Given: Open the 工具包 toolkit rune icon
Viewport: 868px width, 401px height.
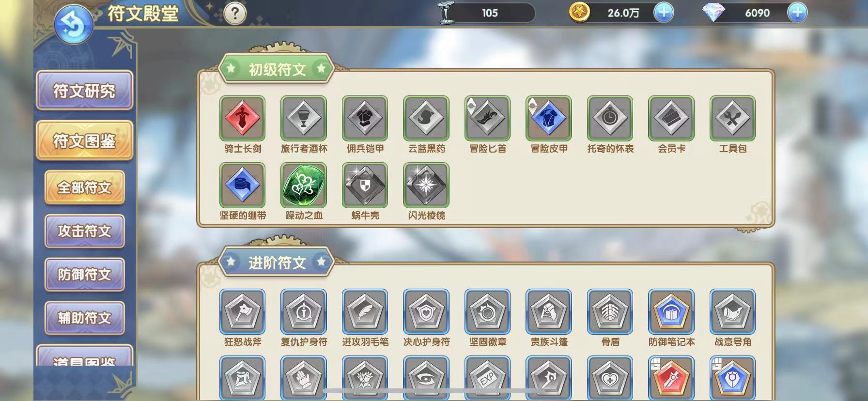Looking at the screenshot, I should (x=732, y=118).
